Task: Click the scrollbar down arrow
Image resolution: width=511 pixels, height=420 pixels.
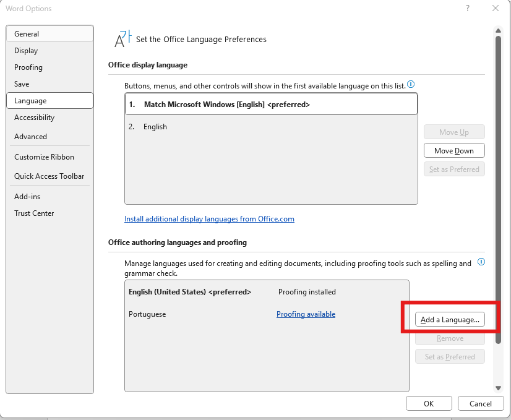Action: point(498,388)
